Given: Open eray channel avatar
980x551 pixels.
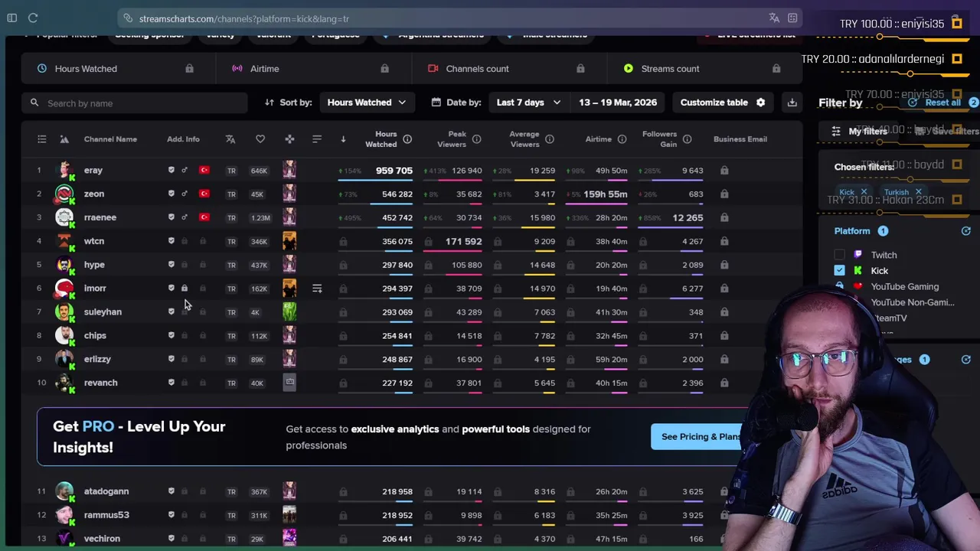Looking at the screenshot, I should coord(65,170).
